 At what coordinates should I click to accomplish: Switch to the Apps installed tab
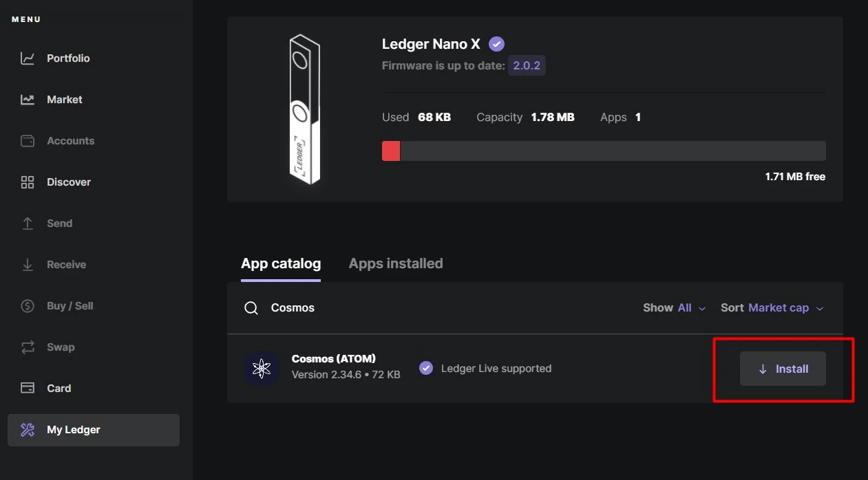pos(396,263)
